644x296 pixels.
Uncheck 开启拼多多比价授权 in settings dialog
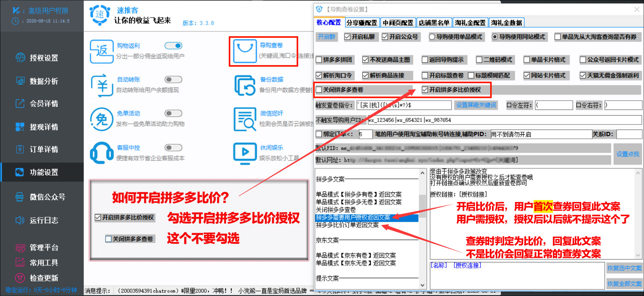tap(425, 90)
